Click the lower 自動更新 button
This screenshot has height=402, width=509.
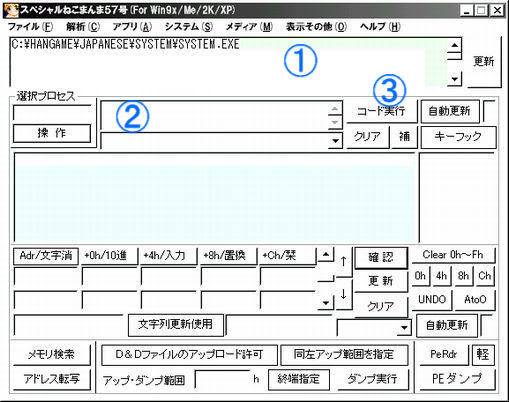coord(447,325)
